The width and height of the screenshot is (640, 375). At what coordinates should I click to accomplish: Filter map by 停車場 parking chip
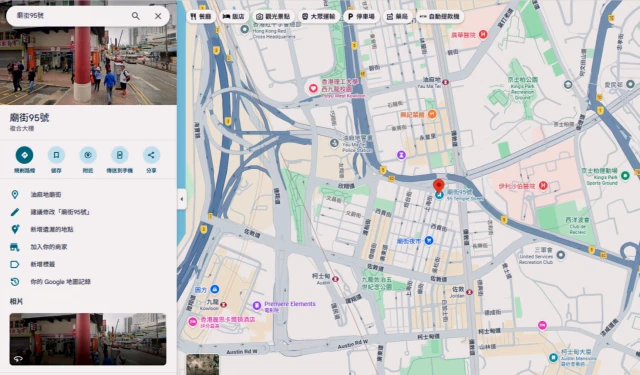tap(361, 16)
